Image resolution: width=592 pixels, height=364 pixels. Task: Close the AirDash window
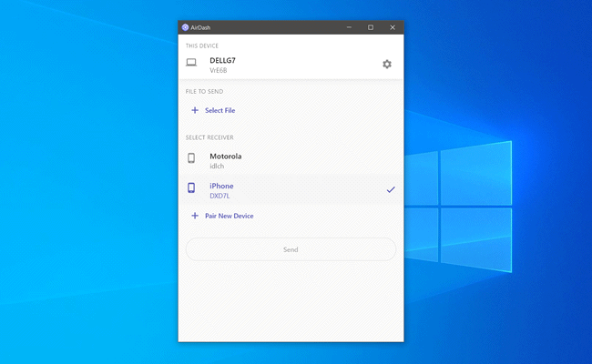tap(393, 27)
